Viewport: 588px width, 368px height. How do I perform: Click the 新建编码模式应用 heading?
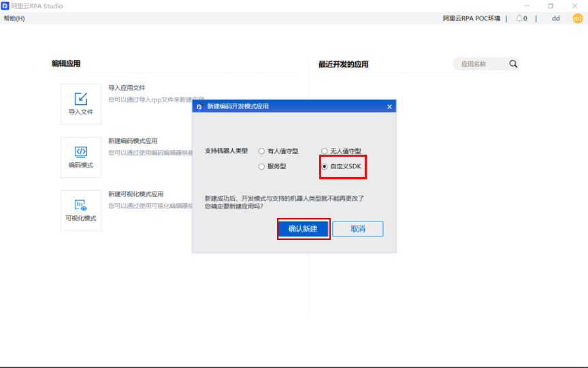click(133, 141)
